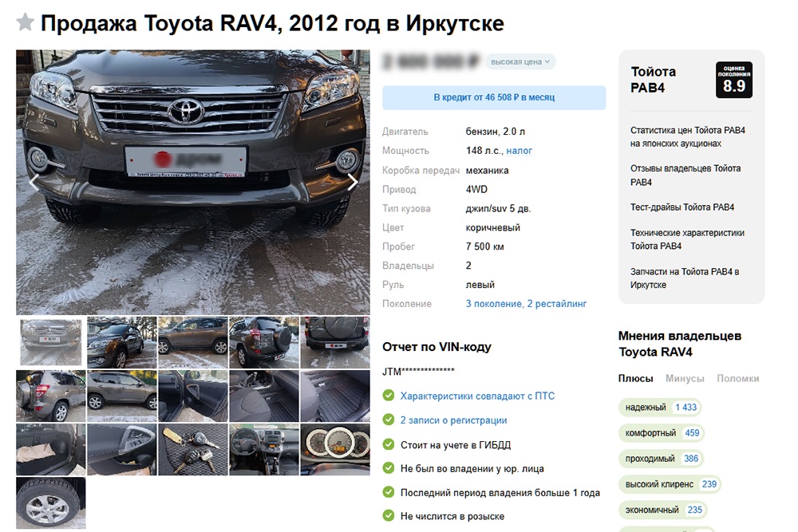Open the car keys thumbnail photo

click(193, 450)
